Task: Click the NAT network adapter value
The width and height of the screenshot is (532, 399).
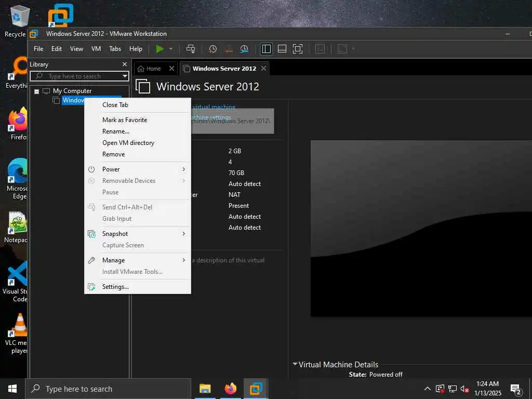Action: 234,195
